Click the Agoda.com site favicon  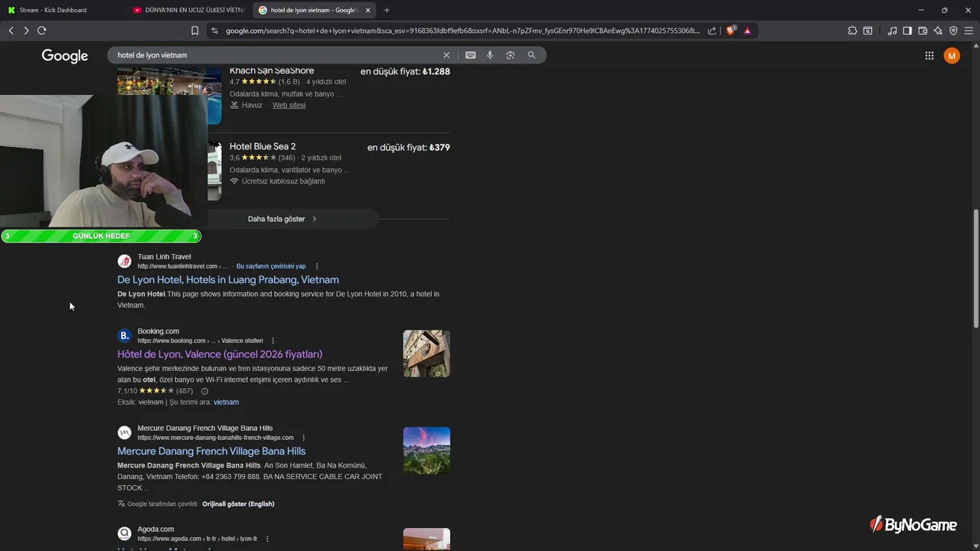click(x=124, y=533)
